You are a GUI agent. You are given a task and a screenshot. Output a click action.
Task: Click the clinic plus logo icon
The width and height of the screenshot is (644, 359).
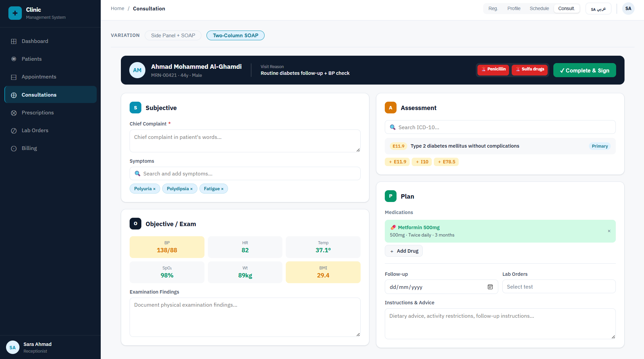tap(15, 13)
